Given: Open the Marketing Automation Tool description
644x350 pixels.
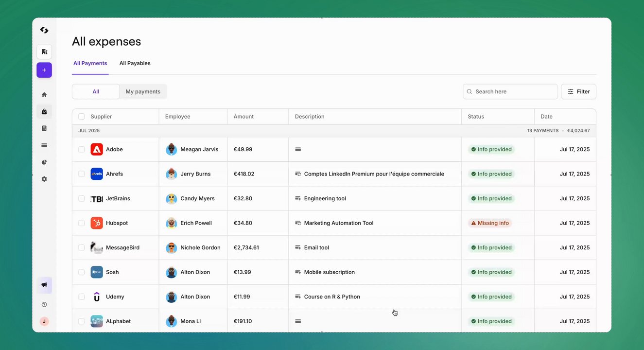Looking at the screenshot, I should (x=339, y=223).
